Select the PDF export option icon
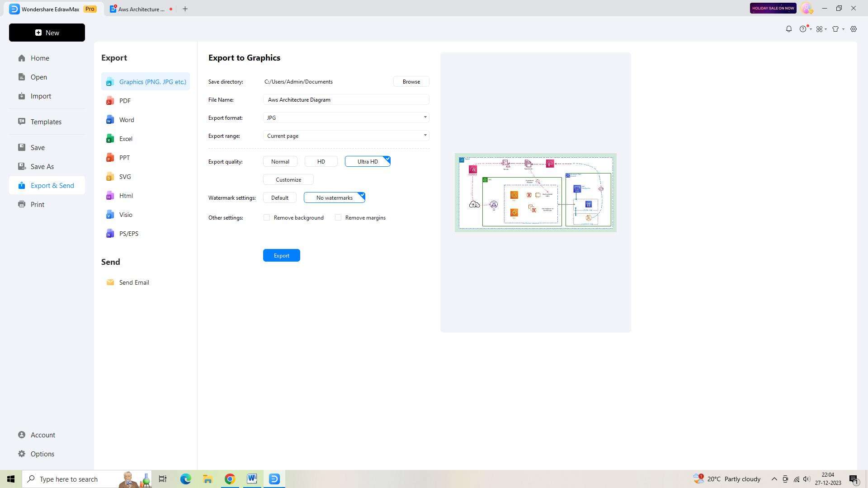Image resolution: width=868 pixels, height=488 pixels. (110, 100)
